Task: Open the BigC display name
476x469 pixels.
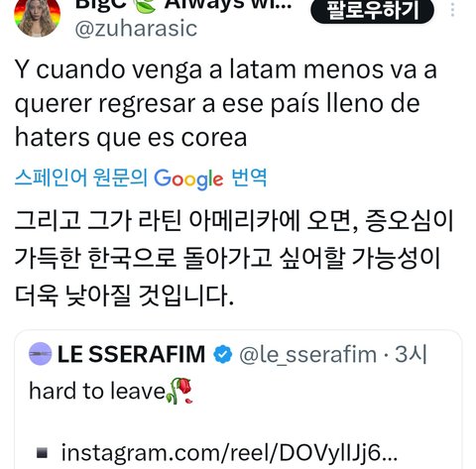Action: tap(101, 5)
